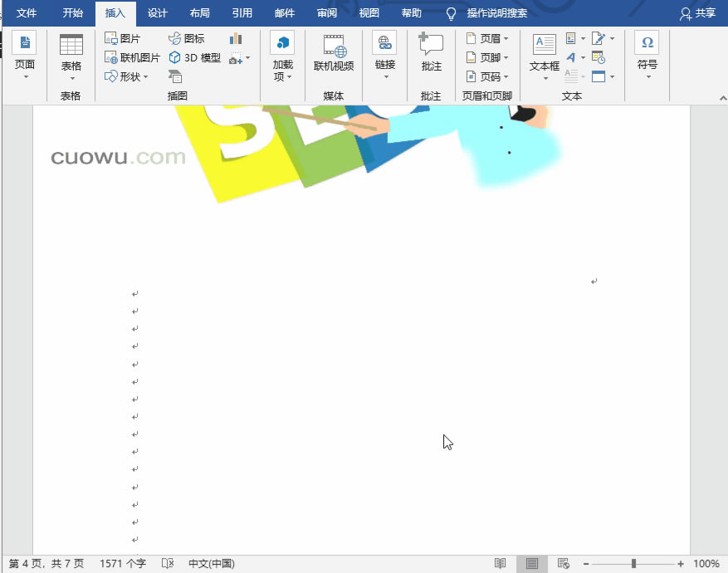Click the proofing spell-check status icon
Viewport: 728px width, 573px height.
tap(168, 564)
